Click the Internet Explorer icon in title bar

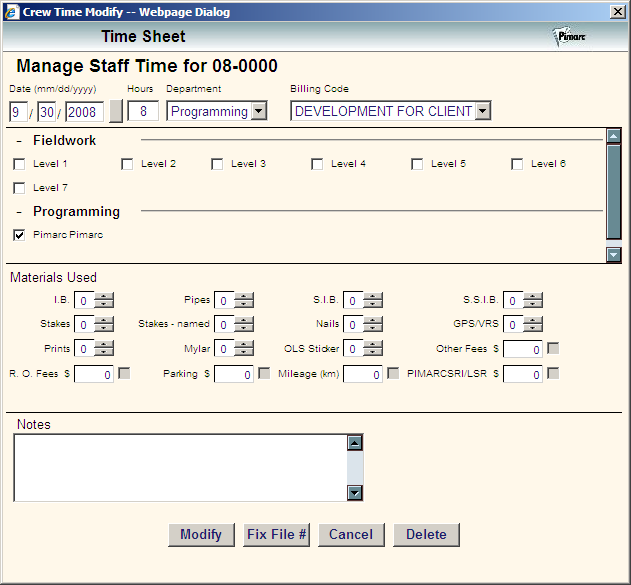pyautogui.click(x=12, y=12)
